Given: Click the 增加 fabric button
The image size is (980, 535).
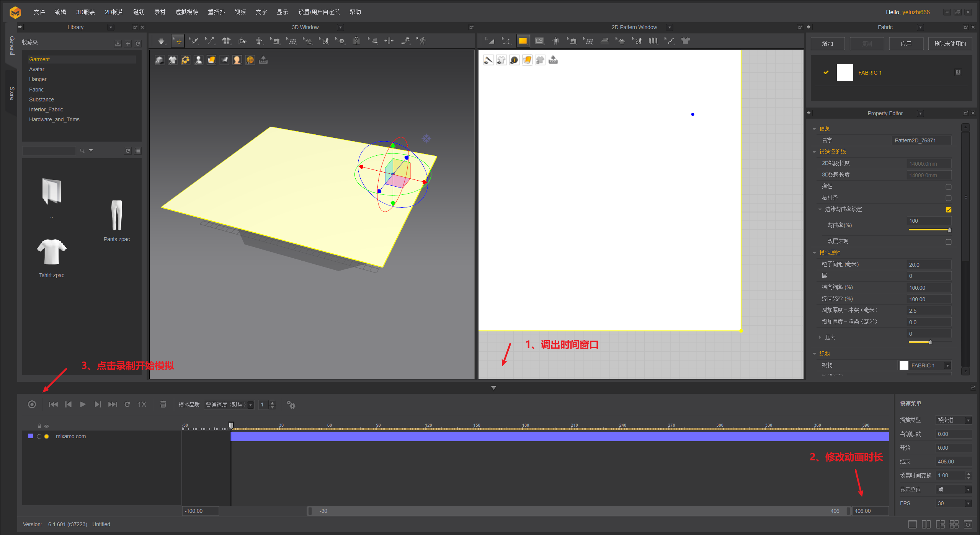Looking at the screenshot, I should pyautogui.click(x=827, y=44).
